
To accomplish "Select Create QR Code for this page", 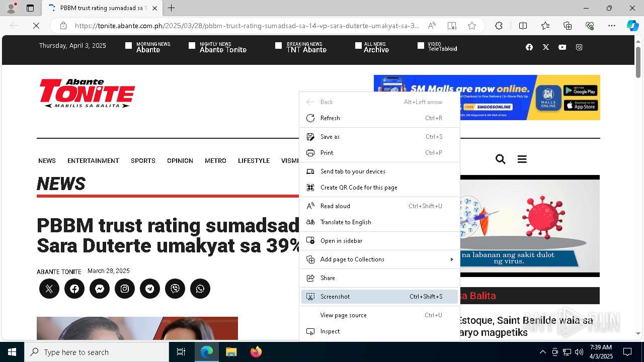I will tap(379, 188).
